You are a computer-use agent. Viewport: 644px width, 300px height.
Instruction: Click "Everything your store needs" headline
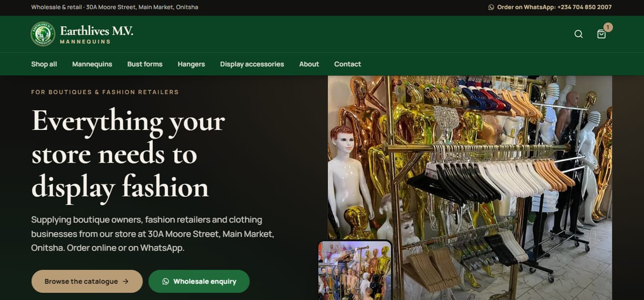(128, 154)
